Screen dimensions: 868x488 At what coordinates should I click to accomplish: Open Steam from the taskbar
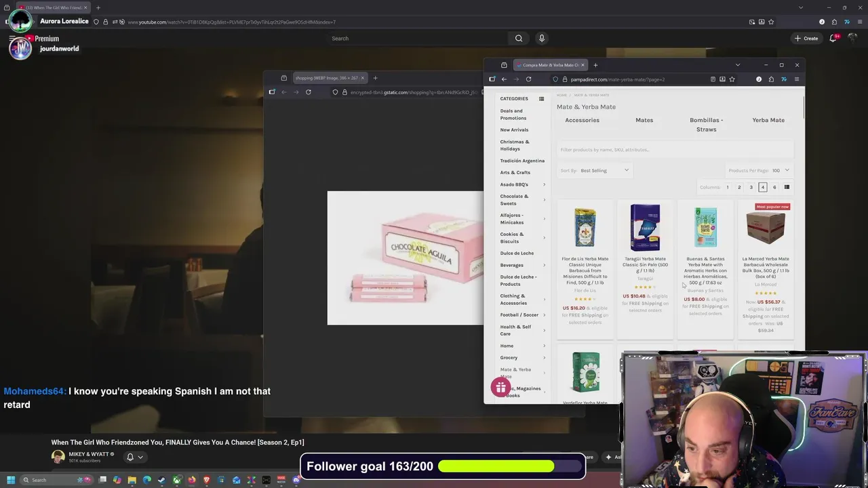161,480
